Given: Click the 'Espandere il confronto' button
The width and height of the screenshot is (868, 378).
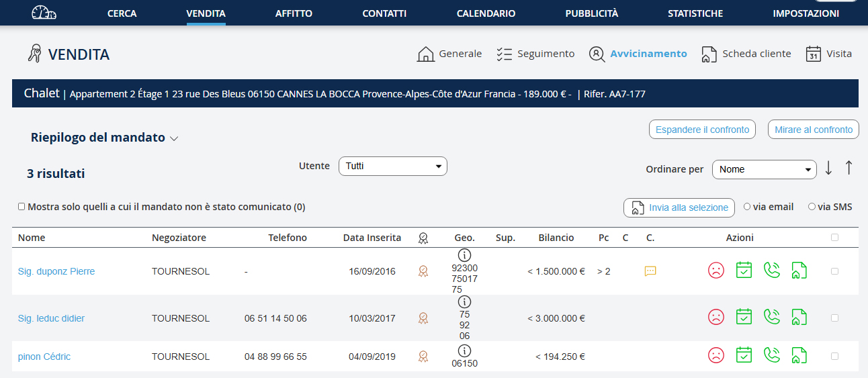Looking at the screenshot, I should [702, 130].
